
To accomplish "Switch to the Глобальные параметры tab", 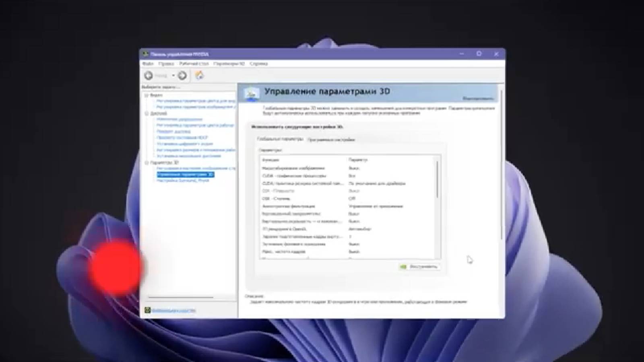I will (280, 139).
